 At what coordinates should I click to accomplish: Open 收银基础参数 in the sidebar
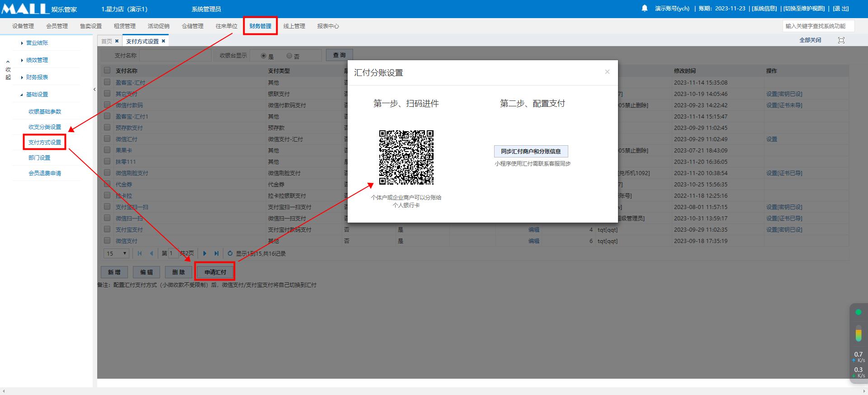point(45,112)
